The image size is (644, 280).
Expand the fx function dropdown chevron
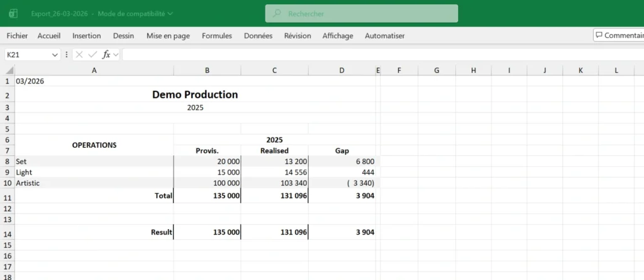click(x=116, y=55)
